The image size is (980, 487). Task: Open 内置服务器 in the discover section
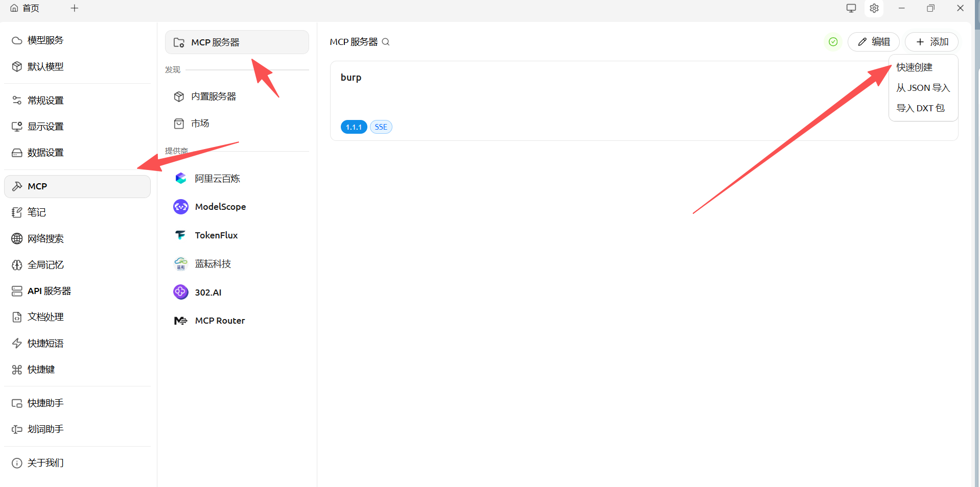(x=213, y=96)
